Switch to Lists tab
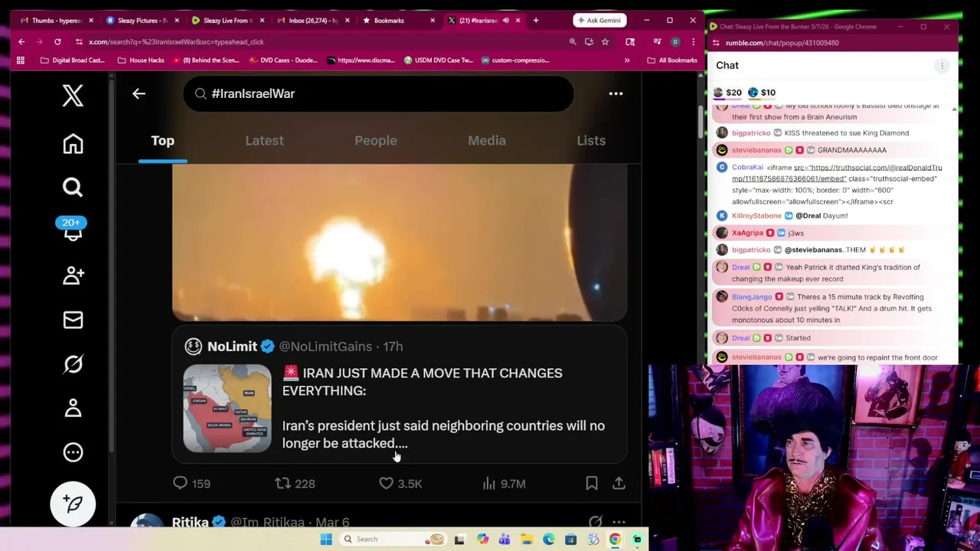The height and width of the screenshot is (551, 980). click(591, 141)
